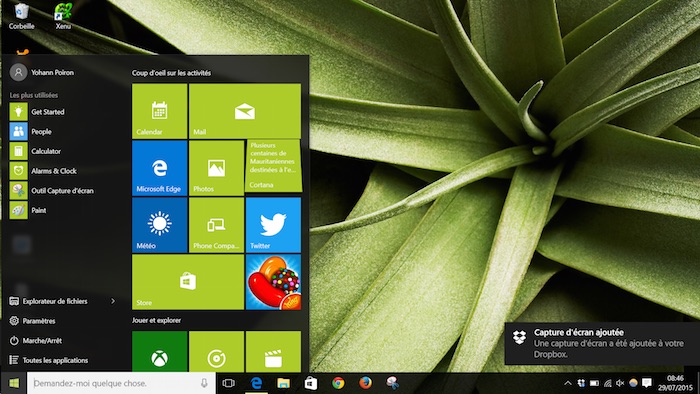The width and height of the screenshot is (700, 394).
Task: Launch Chrome from the taskbar
Action: point(338,383)
